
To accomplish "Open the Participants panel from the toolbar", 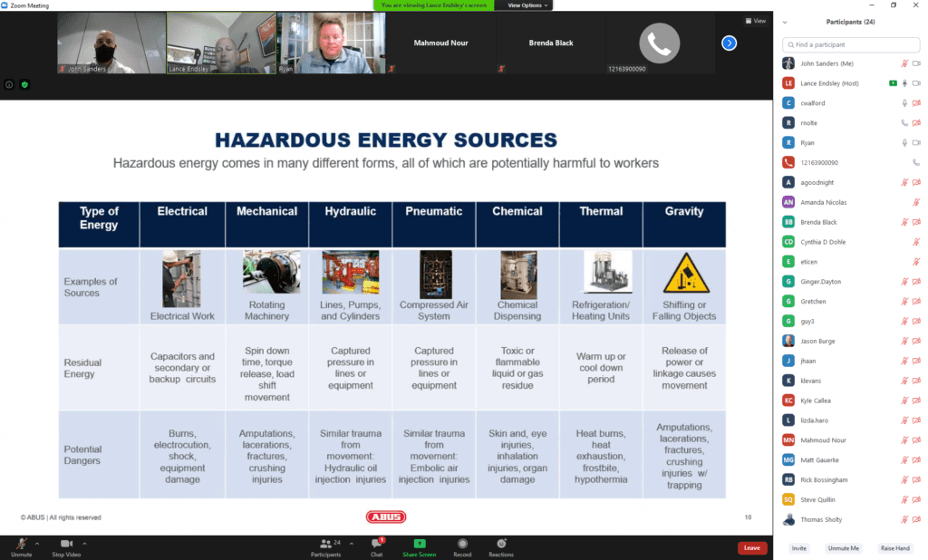I will click(x=325, y=547).
